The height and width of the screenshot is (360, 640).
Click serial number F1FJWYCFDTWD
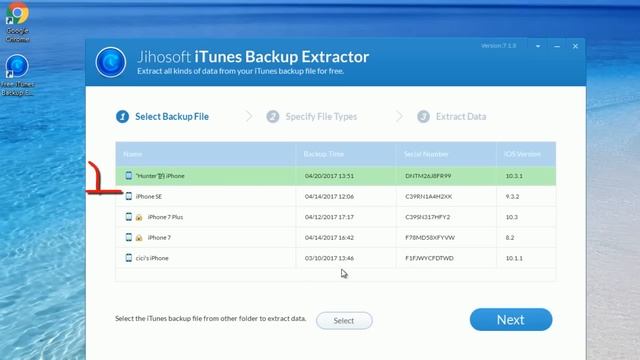(x=429, y=258)
